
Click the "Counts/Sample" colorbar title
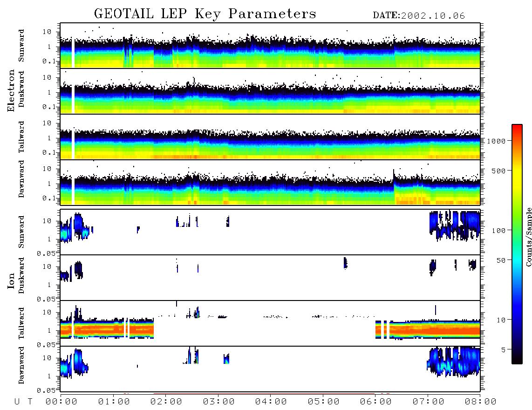coord(528,237)
